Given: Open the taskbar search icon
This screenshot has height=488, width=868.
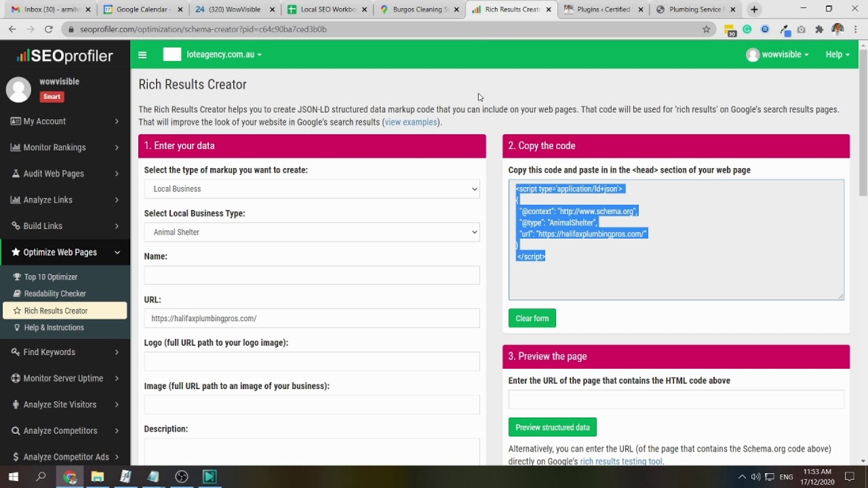Looking at the screenshot, I should click(x=41, y=476).
